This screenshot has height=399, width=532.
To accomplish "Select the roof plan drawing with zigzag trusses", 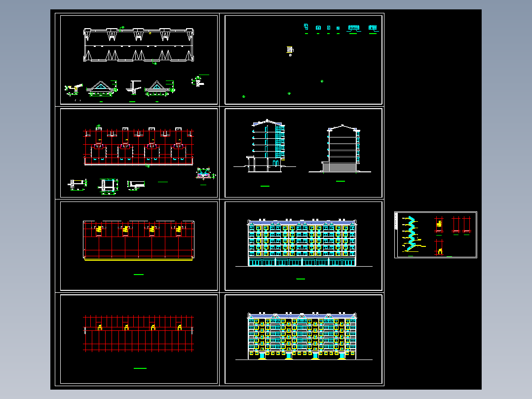I will tap(138, 45).
